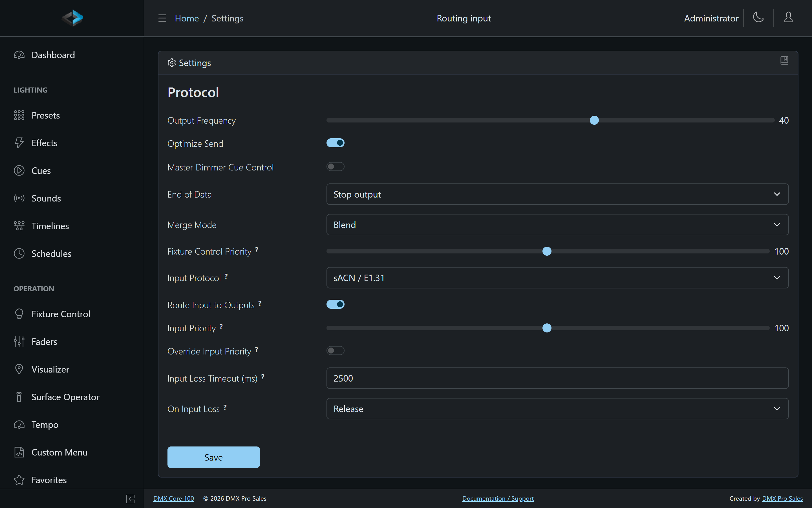Open the On Input Loss dropdown
This screenshot has height=508, width=812.
557,409
